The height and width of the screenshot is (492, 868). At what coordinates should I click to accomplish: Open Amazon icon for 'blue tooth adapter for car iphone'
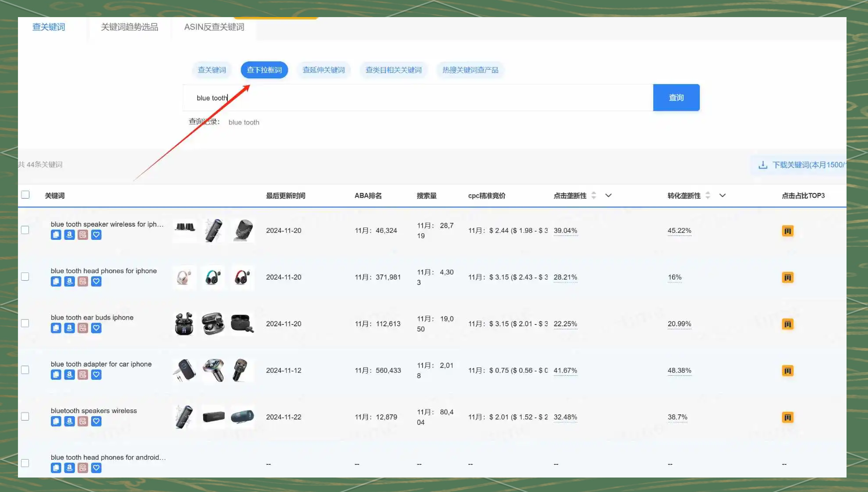point(69,374)
